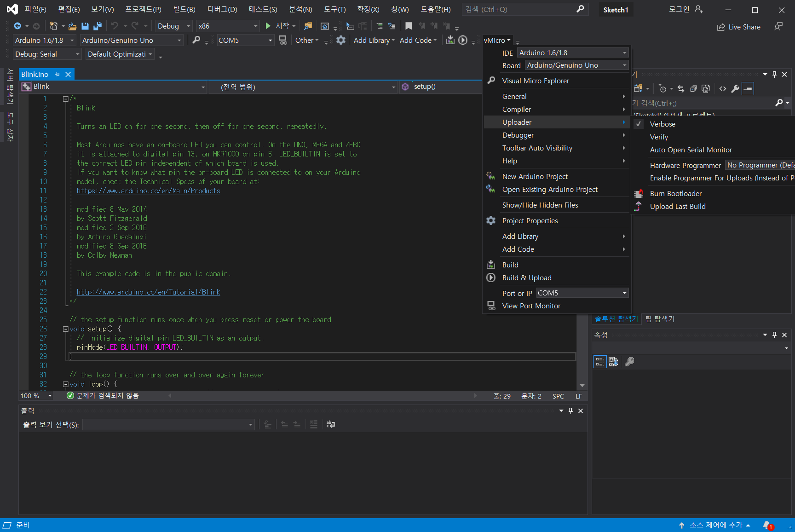The width and height of the screenshot is (795, 532).
Task: Open the arduino.cc Main/Products link
Action: [x=148, y=191]
